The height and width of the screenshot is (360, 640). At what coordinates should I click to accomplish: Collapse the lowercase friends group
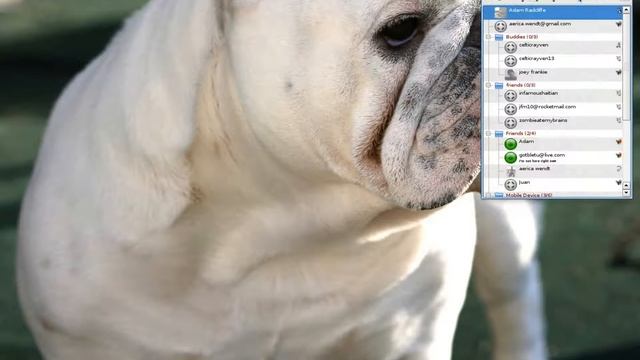(488, 85)
